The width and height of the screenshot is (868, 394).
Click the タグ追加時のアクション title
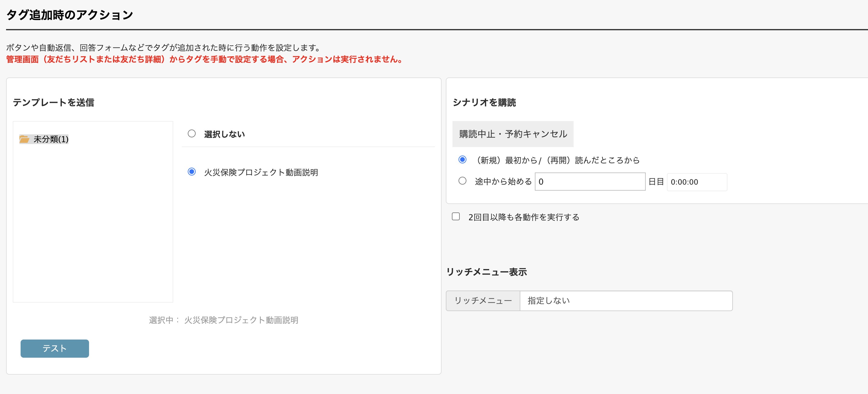coord(70,15)
